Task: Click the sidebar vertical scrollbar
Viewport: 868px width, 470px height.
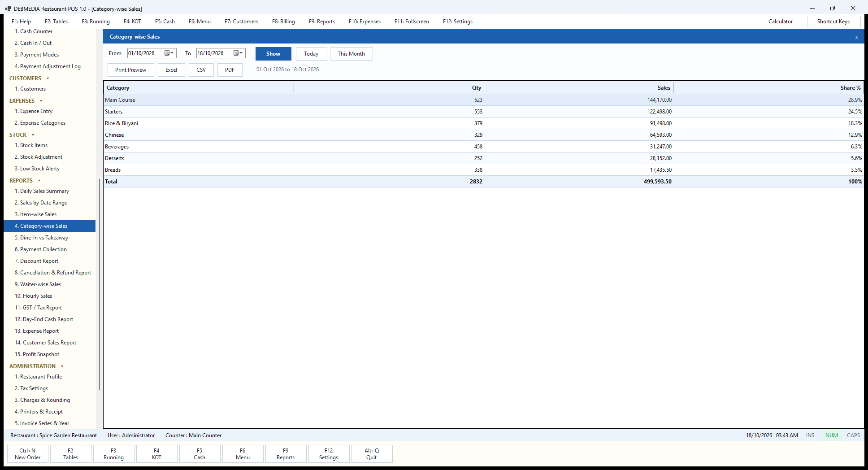Action: pyautogui.click(x=99, y=284)
